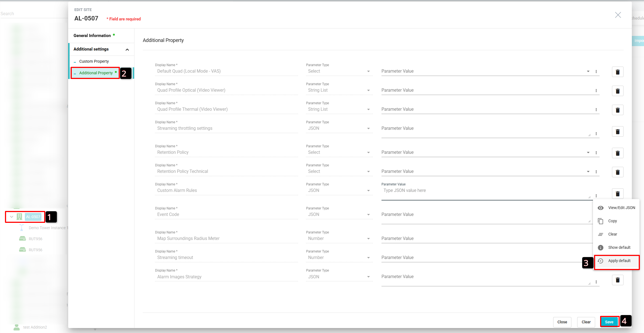Viewport: 644px width, 333px height.
Task: Delete the Alarm Images Strategy row
Action: (618, 280)
